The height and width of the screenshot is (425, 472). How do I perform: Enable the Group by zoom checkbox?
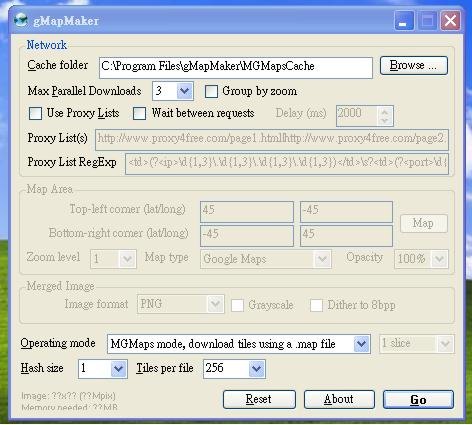(x=211, y=91)
